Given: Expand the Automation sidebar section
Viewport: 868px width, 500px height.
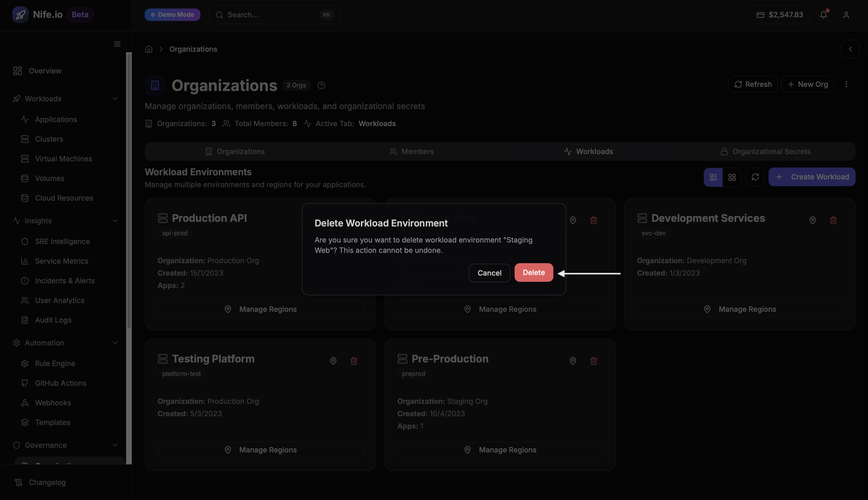Looking at the screenshot, I should pos(115,343).
